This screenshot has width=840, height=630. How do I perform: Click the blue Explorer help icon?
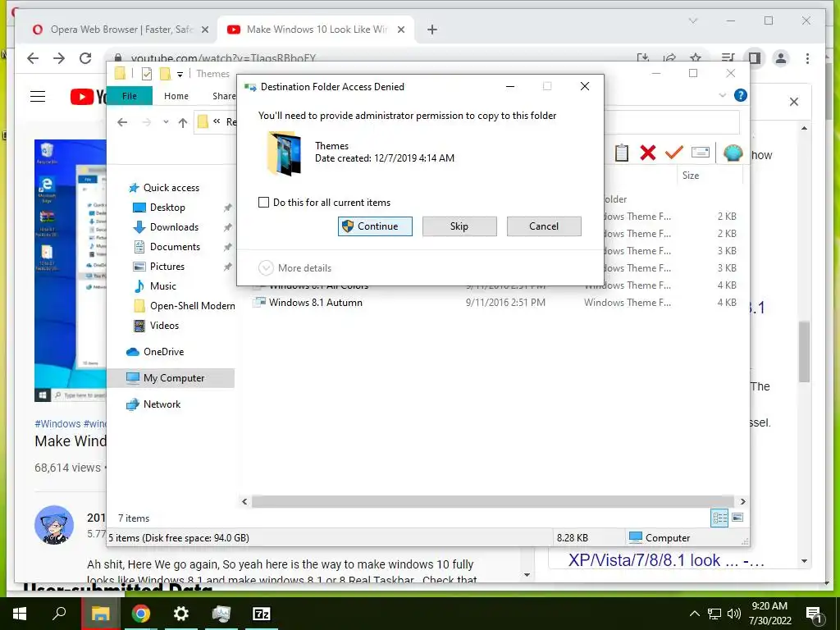coord(741,95)
